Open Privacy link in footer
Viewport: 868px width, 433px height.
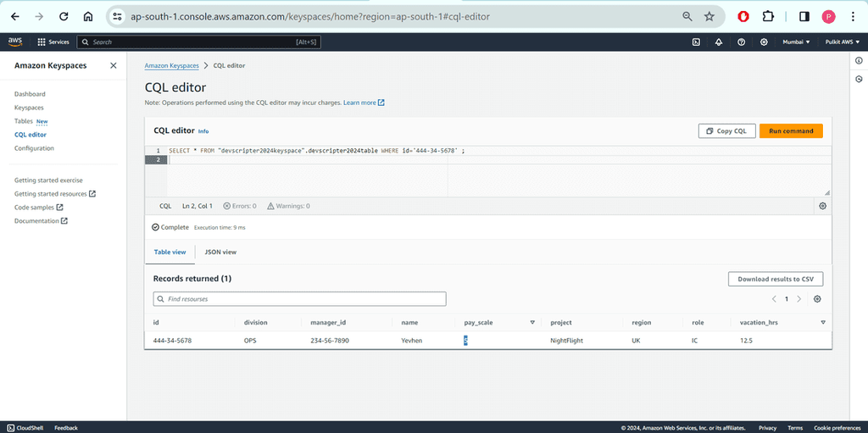coord(767,427)
